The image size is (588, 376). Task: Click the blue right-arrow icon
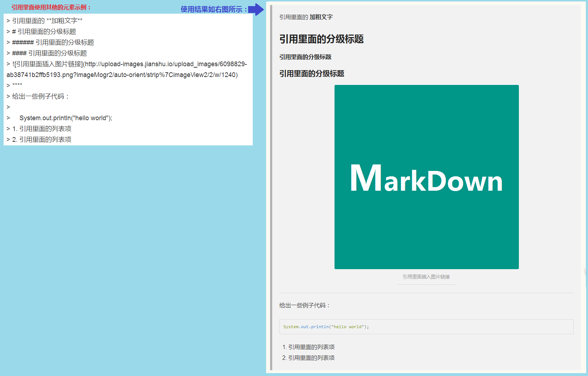pos(256,10)
